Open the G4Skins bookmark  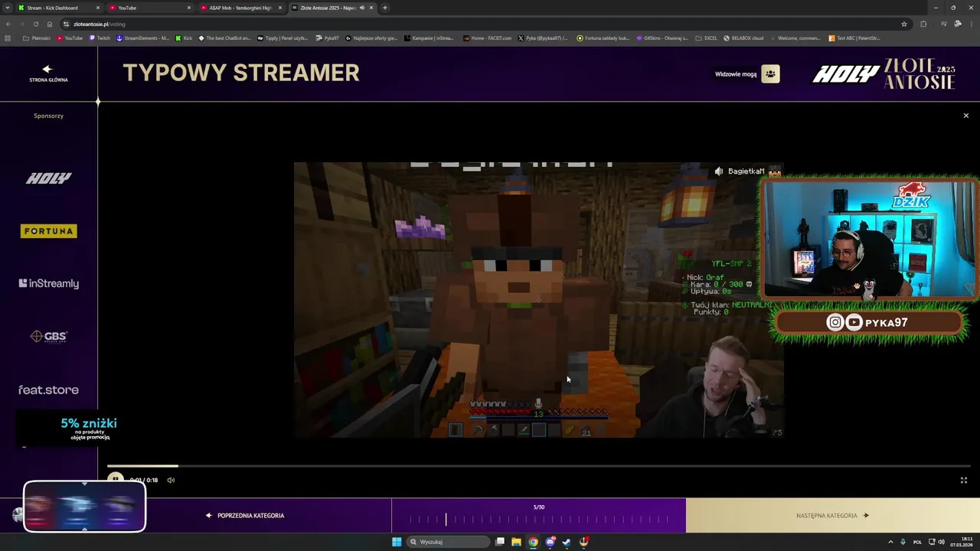coord(662,37)
